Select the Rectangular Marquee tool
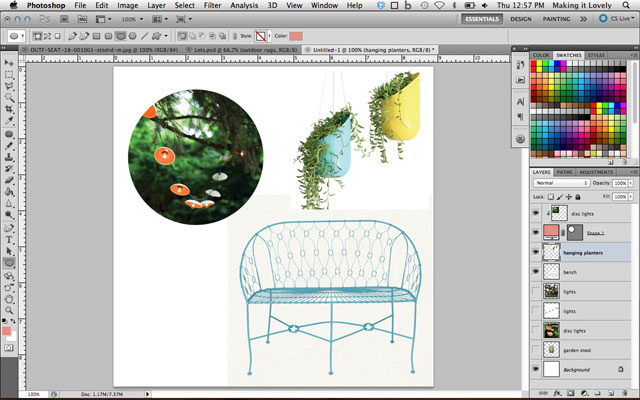This screenshot has height=400, width=640. 9,75
